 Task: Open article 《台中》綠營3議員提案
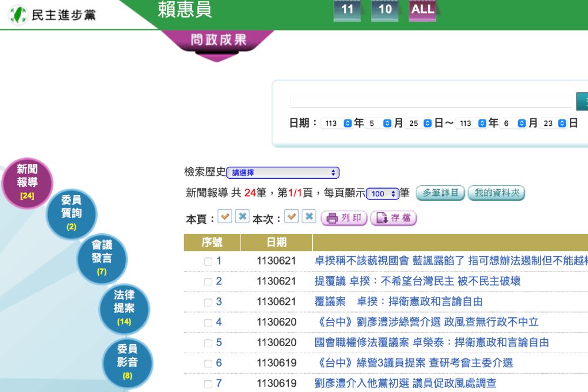pyautogui.click(x=413, y=363)
